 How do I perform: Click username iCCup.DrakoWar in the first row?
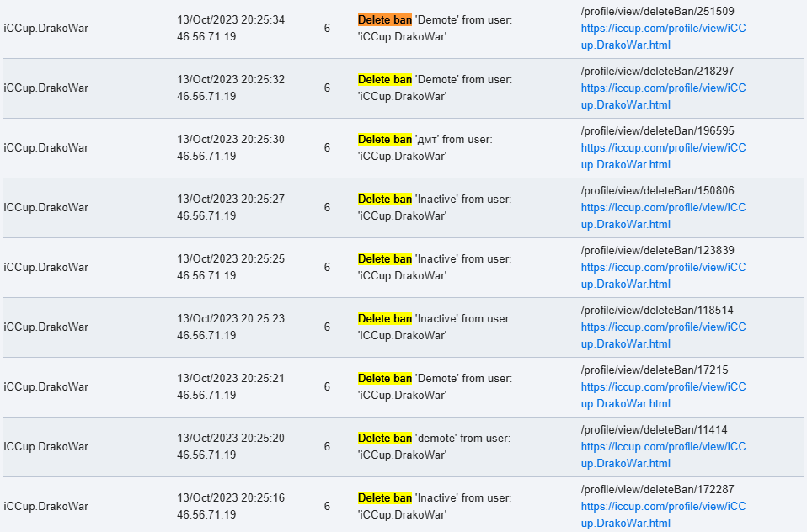(45, 29)
